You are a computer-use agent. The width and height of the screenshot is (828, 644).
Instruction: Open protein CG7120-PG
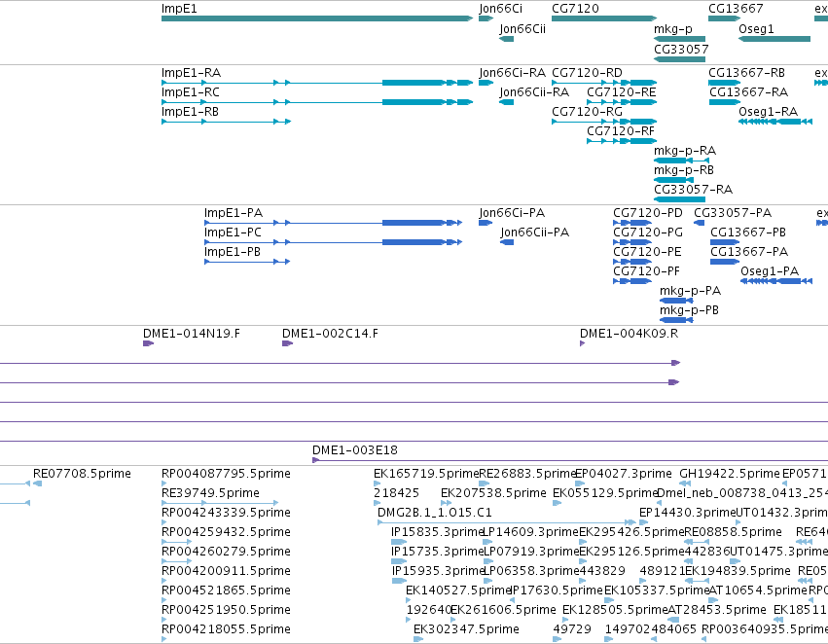click(x=648, y=233)
